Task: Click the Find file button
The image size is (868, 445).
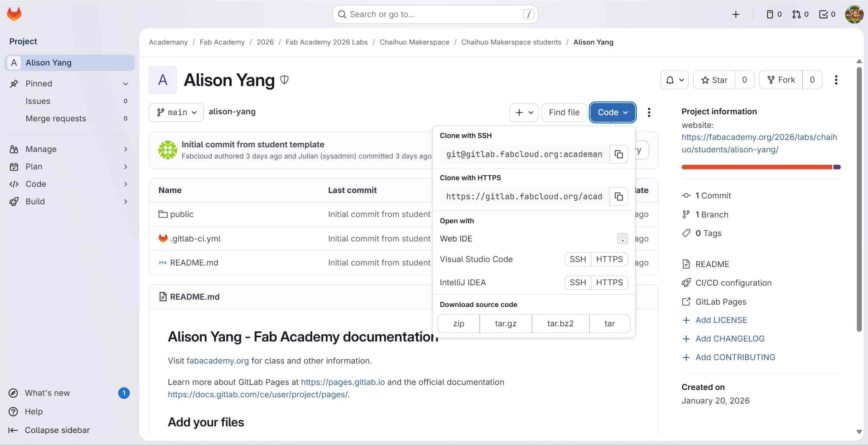Action: coord(564,112)
